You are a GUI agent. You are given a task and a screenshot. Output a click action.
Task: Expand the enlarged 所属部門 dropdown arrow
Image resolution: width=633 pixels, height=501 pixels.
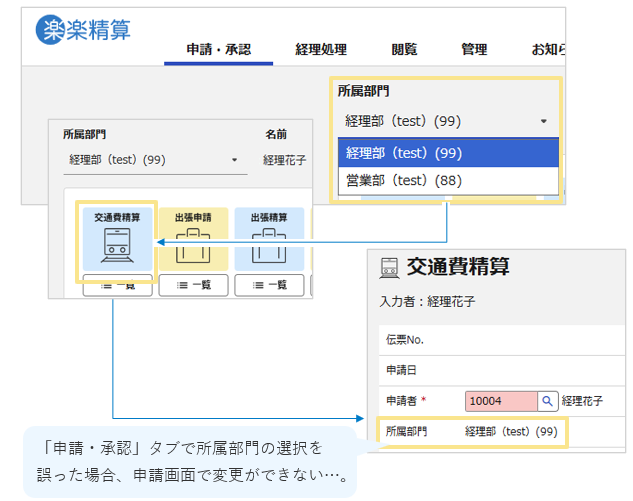[544, 121]
